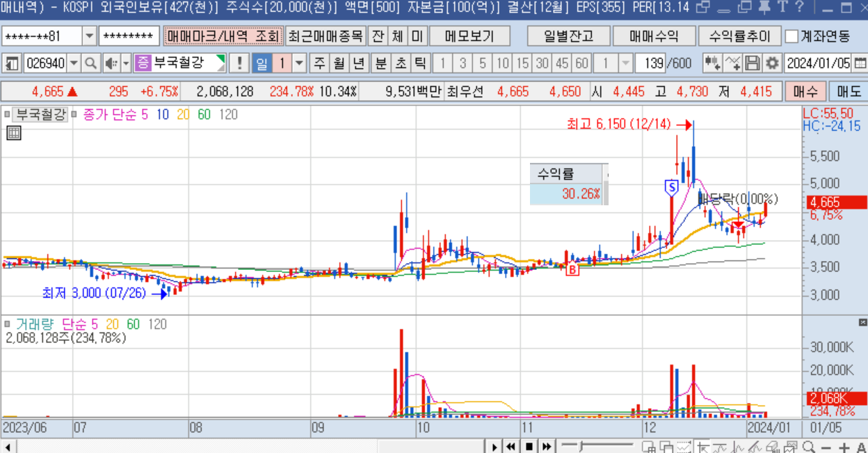The height and width of the screenshot is (453, 868).
Task: Click the save chart diskette icon
Action: [753, 64]
